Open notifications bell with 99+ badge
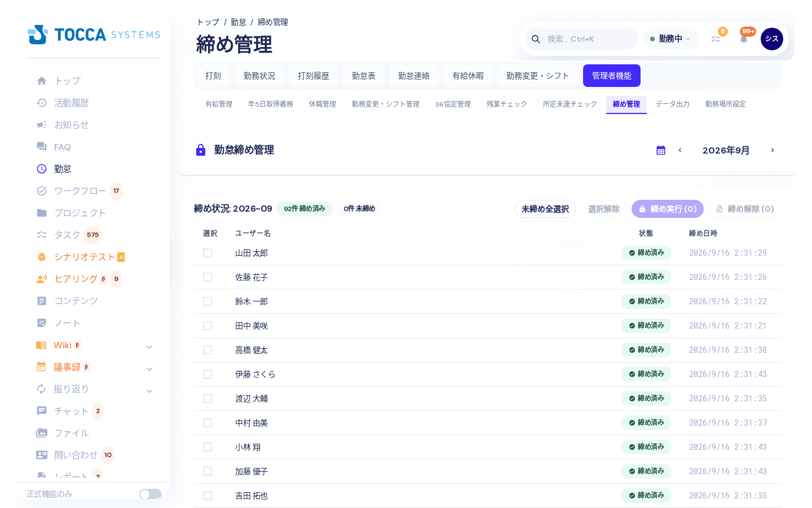Image resolution: width=812 pixels, height=508 pixels. tap(744, 39)
